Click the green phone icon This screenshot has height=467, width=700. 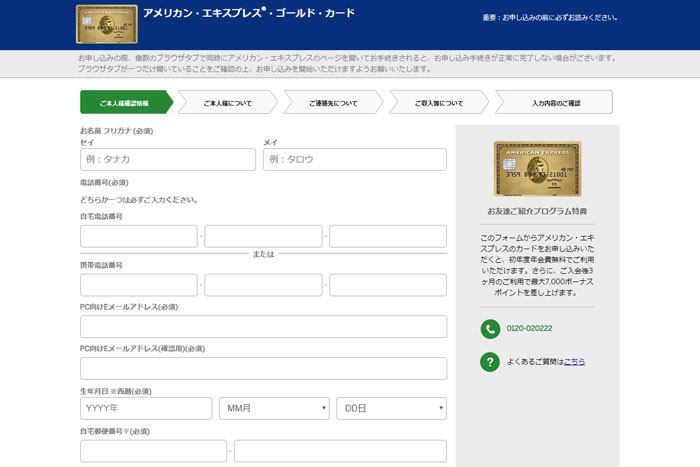coord(490,329)
